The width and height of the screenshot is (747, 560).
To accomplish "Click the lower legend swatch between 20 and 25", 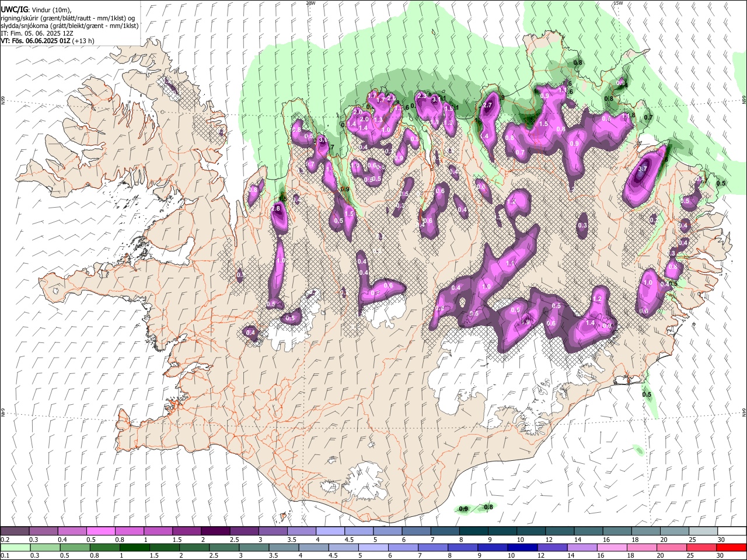I will [671, 547].
